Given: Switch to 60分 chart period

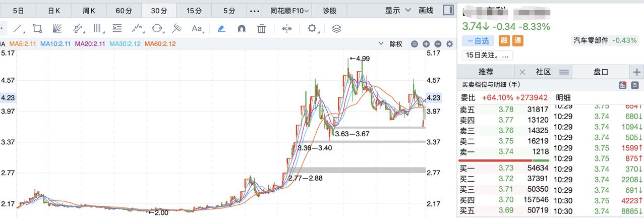Looking at the screenshot, I should coord(124,10).
